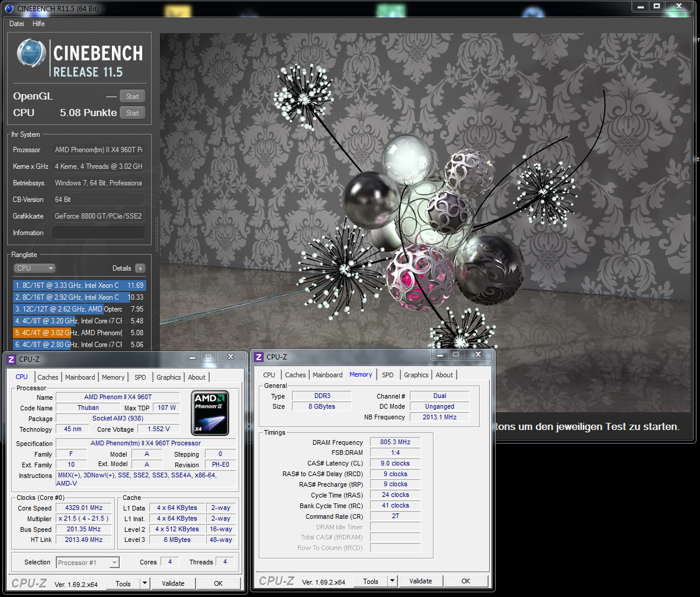Screen dimensions: 700x597
Task: Switch to Mainboard tab in right CPU-Z window
Action: tap(327, 375)
